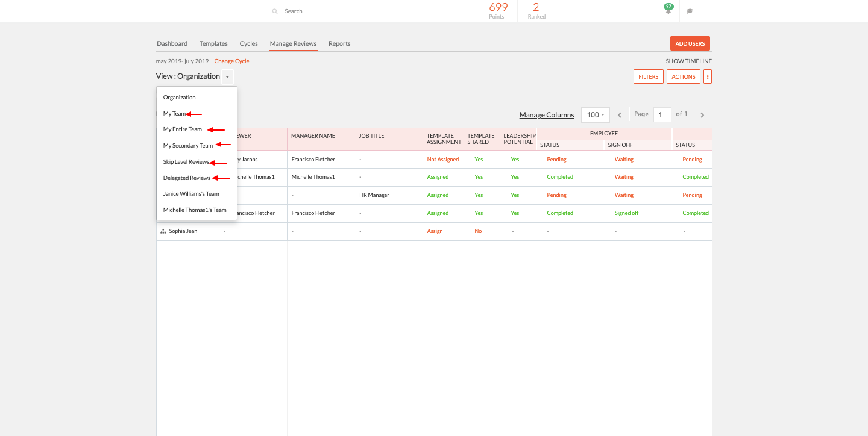The width and height of the screenshot is (868, 436).
Task: Go to the next page arrow
Action: click(702, 115)
